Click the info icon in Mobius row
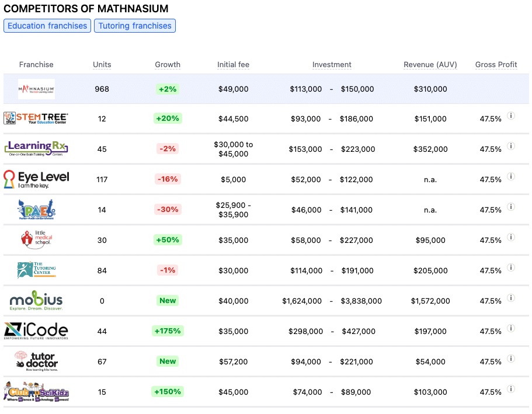 (x=511, y=298)
